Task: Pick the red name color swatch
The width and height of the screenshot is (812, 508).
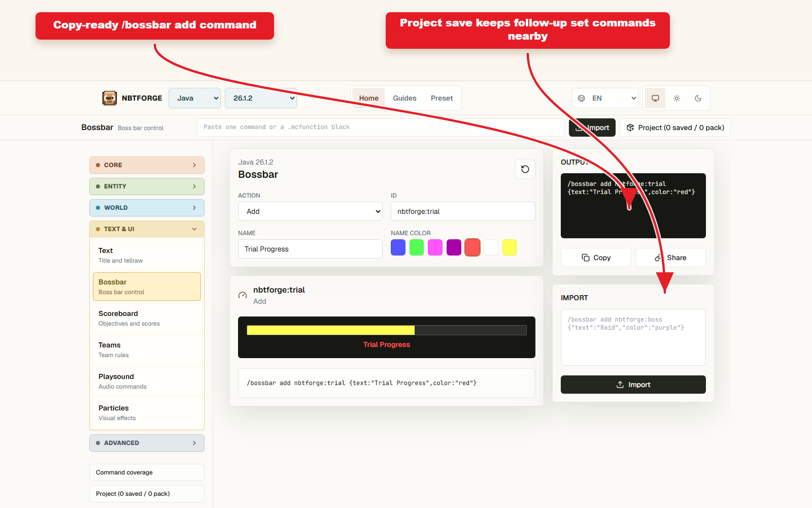Action: (x=472, y=247)
